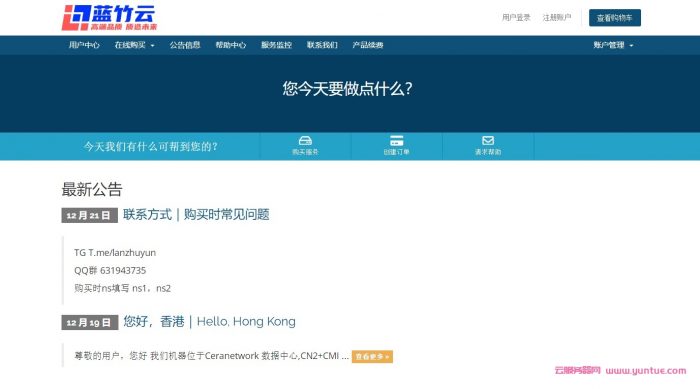Expand the 账户管理 dropdown
The image size is (700, 389).
613,45
